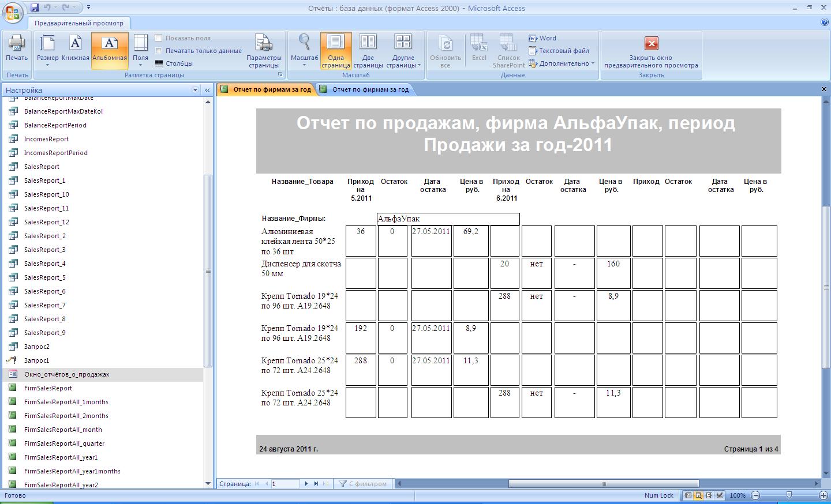
Task: Toggle the Показать поля checkbox
Action: (x=159, y=38)
